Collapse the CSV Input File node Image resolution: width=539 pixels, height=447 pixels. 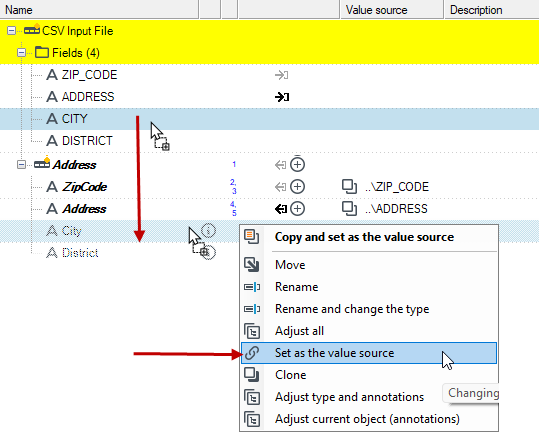coord(11,31)
